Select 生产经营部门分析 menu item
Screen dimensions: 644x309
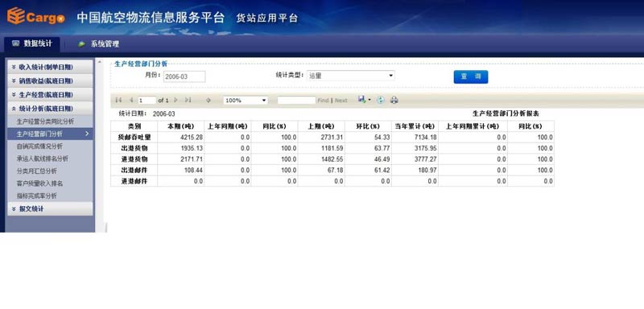[x=50, y=134]
